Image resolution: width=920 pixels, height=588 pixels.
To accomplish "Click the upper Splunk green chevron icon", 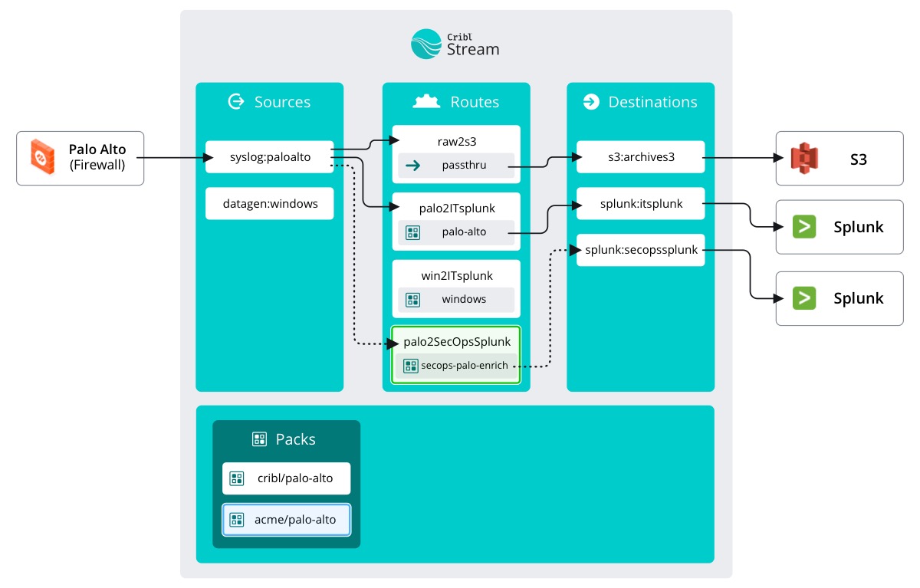I will point(804,228).
